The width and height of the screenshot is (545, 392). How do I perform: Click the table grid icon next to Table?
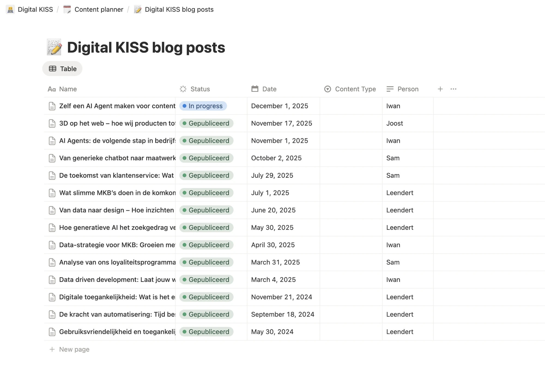click(53, 69)
